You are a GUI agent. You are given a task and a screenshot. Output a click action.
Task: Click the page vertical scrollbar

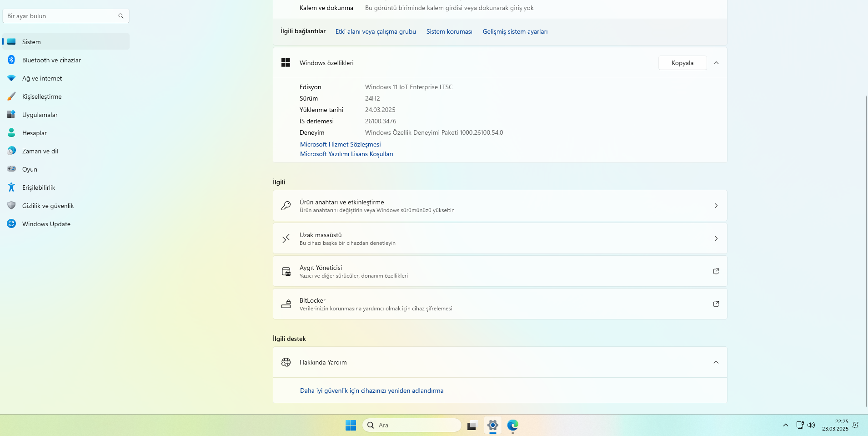point(866,250)
